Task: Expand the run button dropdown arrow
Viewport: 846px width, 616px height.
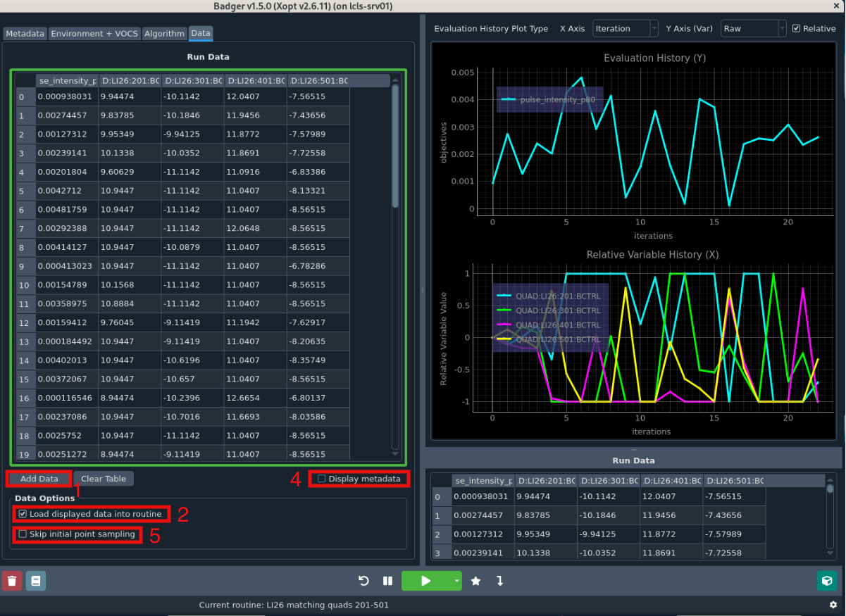Action: pos(456,581)
